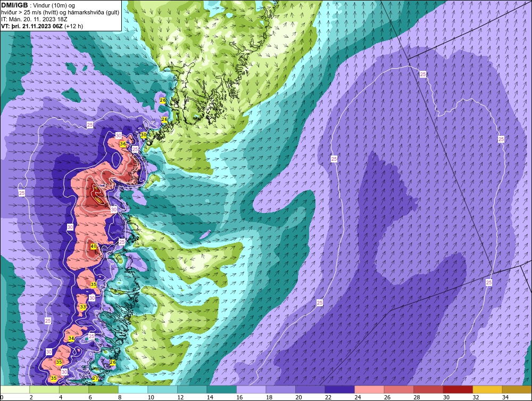Click the legend scale number 0
This screenshot has height=401, width=532.
coord(2,397)
